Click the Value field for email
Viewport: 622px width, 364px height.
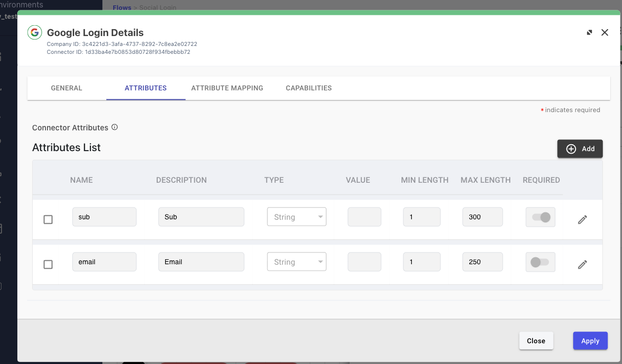point(364,262)
